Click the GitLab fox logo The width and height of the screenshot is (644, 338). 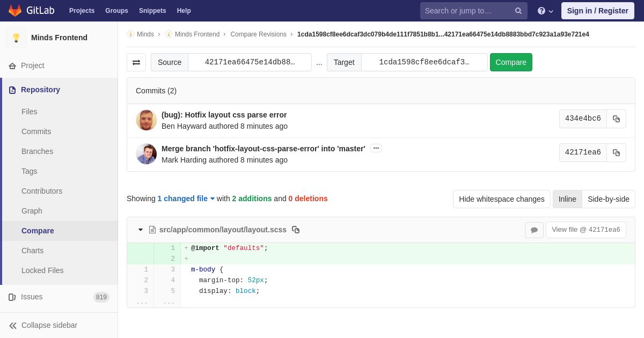[15, 11]
